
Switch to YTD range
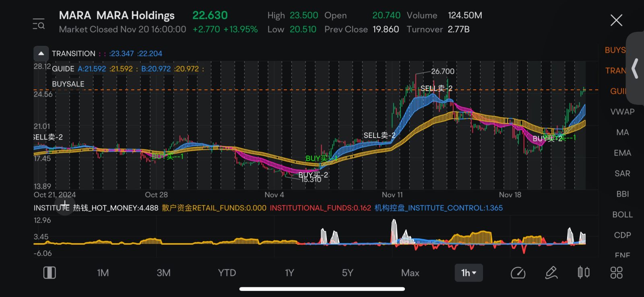pos(227,273)
